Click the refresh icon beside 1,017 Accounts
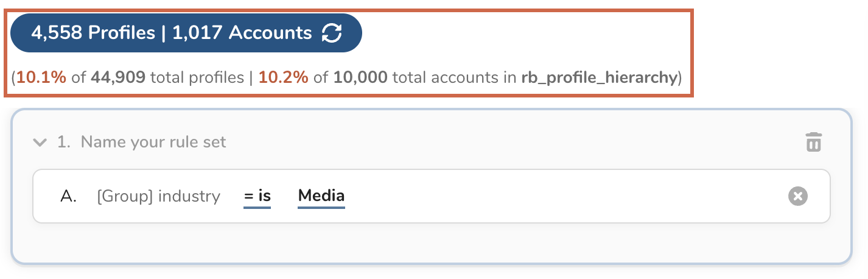Viewport: 868px width, 279px height. click(x=332, y=33)
